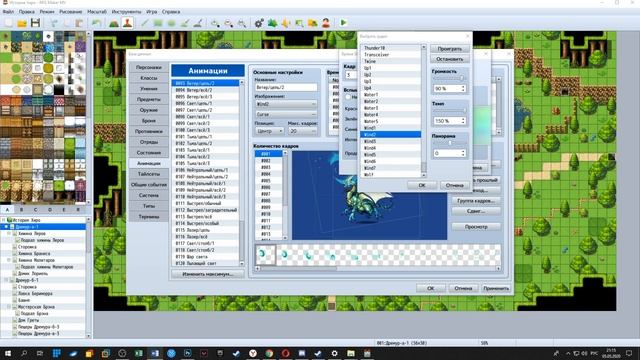Click Применить in the database window
640x360 pixels.
point(496,288)
